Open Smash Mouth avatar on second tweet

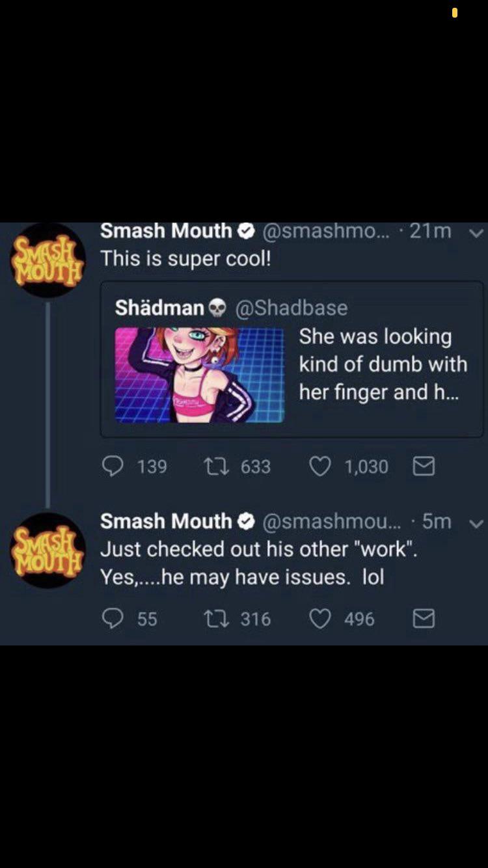point(47,550)
